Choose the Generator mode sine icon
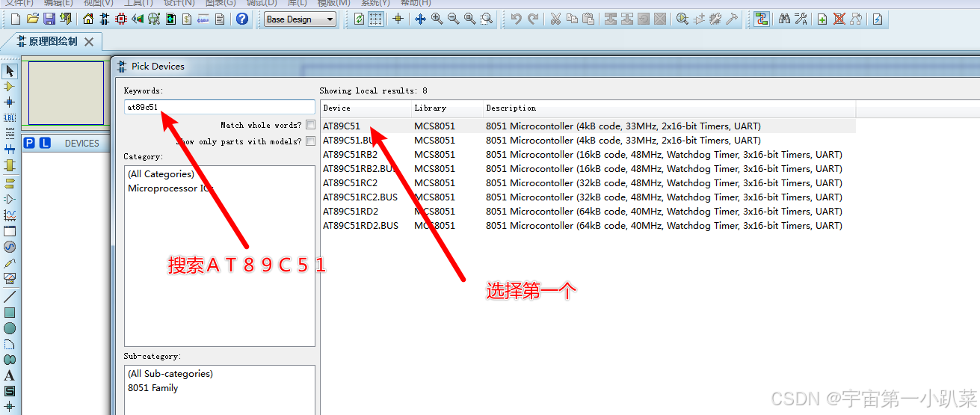Image resolution: width=980 pixels, height=415 pixels. point(10,246)
